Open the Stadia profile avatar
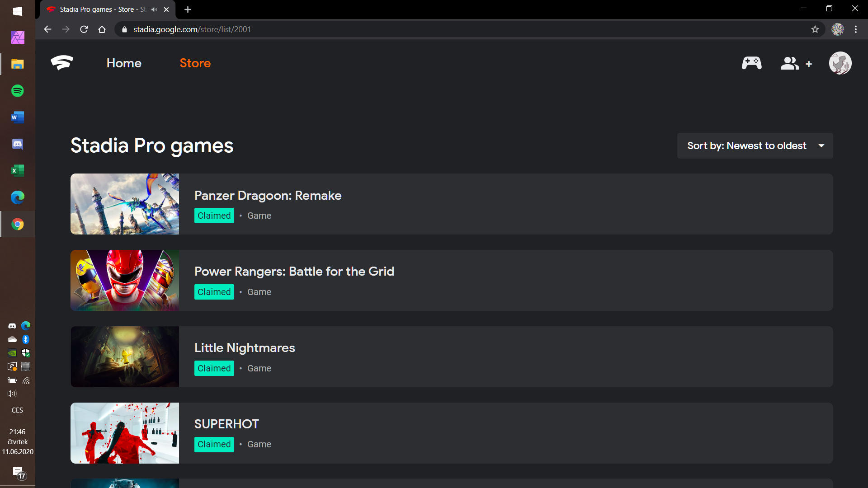Image resolution: width=868 pixels, height=488 pixels. [x=840, y=63]
